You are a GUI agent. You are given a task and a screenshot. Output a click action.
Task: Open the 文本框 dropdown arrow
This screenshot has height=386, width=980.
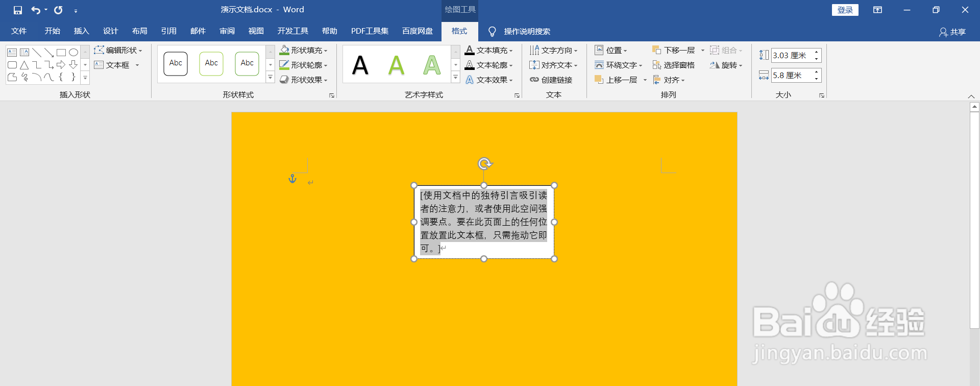(x=137, y=65)
